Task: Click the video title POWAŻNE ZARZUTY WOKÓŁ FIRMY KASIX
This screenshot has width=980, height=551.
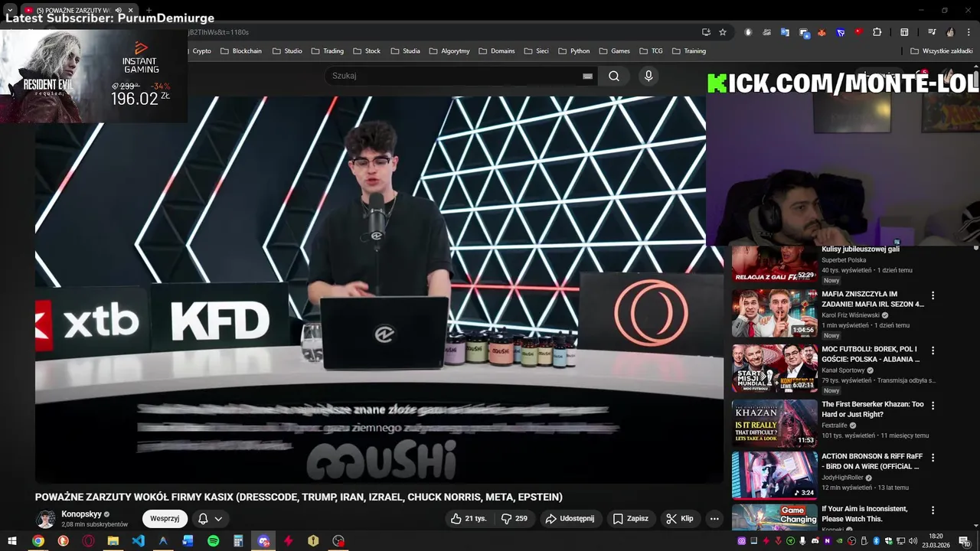Action: [299, 497]
